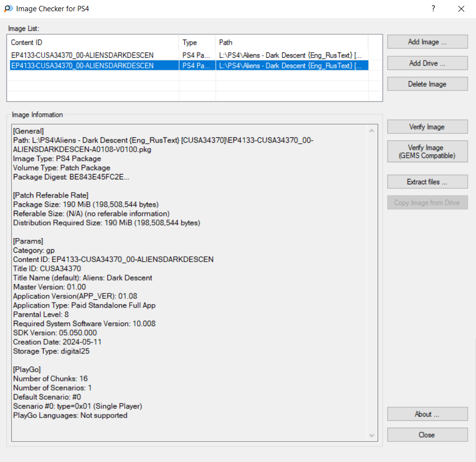Close the window with the title bar X
The image size is (476, 462).
coord(461,9)
